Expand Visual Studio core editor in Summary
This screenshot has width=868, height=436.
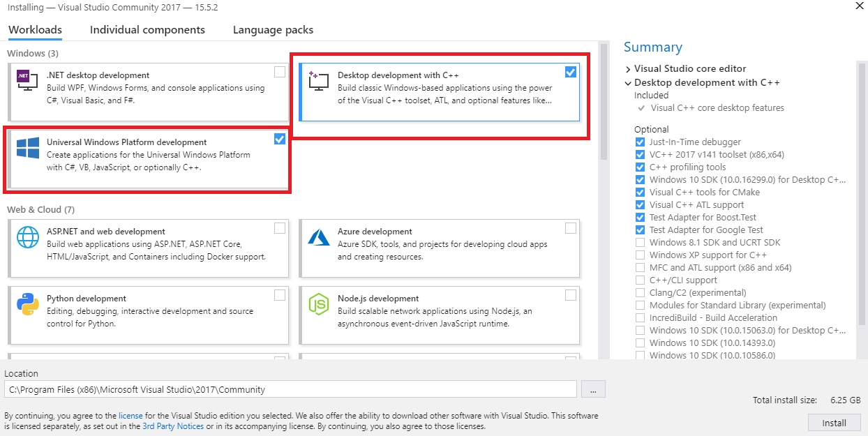628,68
